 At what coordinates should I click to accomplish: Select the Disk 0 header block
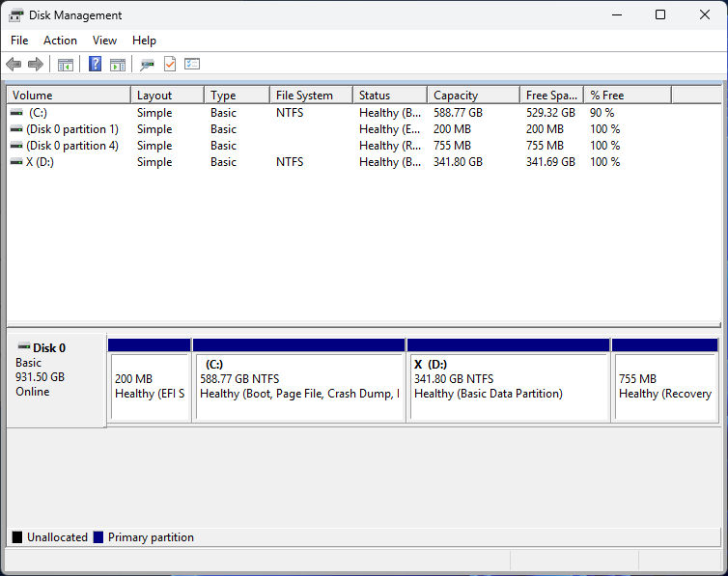pyautogui.click(x=56, y=380)
